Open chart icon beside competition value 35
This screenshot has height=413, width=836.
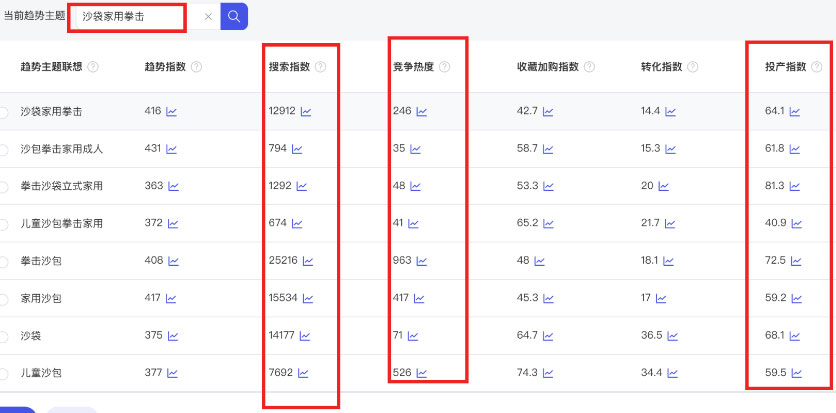[415, 149]
